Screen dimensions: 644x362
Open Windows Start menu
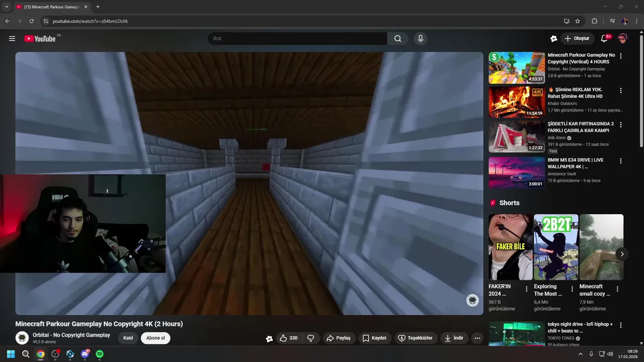pos(11,354)
